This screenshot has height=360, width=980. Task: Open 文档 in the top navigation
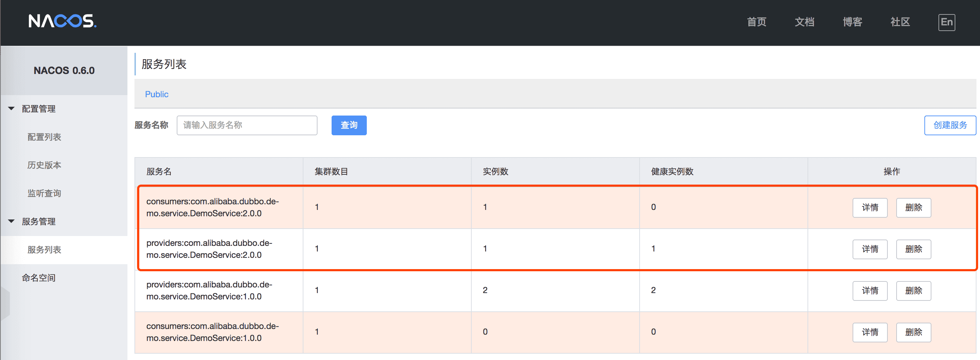pos(804,22)
